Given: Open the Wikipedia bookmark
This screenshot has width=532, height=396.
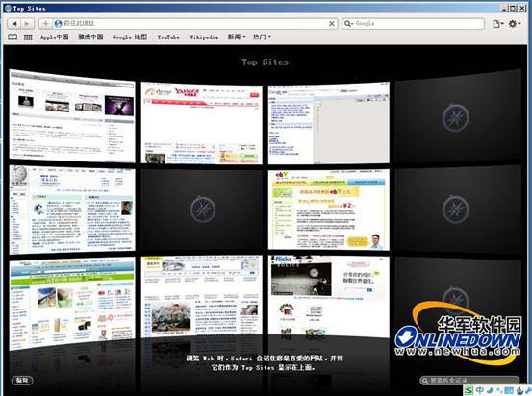Looking at the screenshot, I should tap(204, 37).
